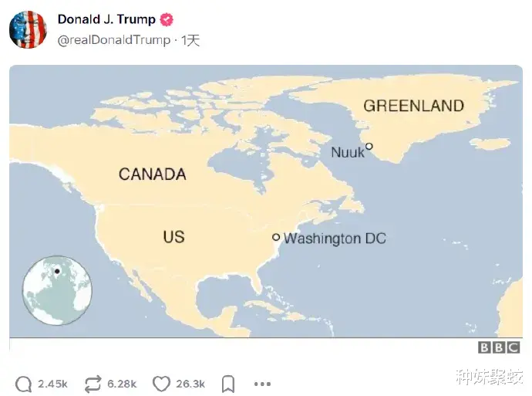The image size is (532, 396).
Task: Click the BBC logo on the map
Action: (x=499, y=348)
